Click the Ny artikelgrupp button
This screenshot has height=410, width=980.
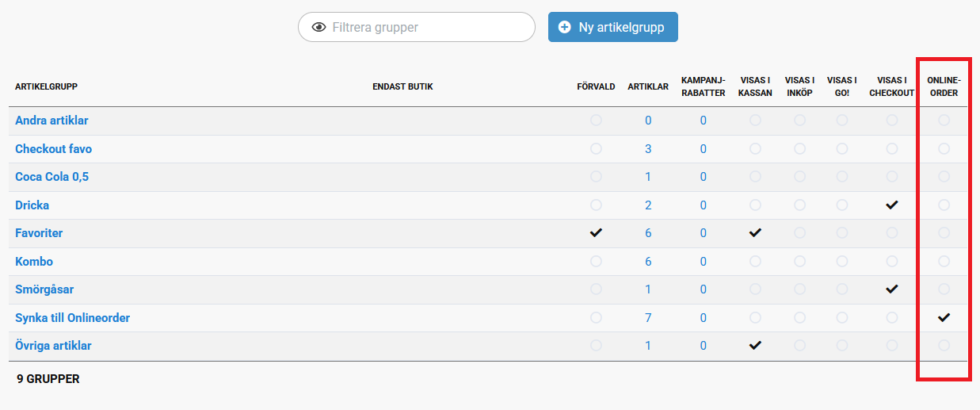(612, 27)
